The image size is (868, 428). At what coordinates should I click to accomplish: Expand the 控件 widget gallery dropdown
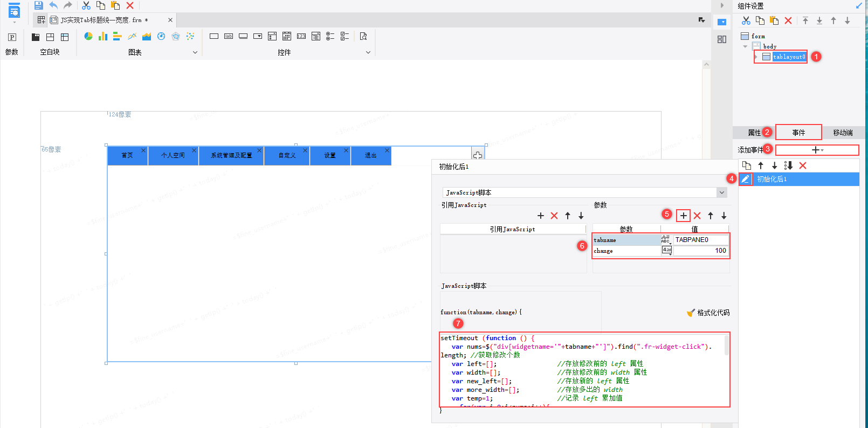pos(368,52)
